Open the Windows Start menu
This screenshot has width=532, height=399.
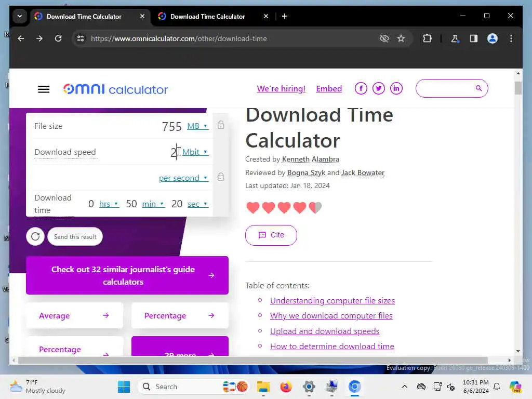[x=124, y=387]
